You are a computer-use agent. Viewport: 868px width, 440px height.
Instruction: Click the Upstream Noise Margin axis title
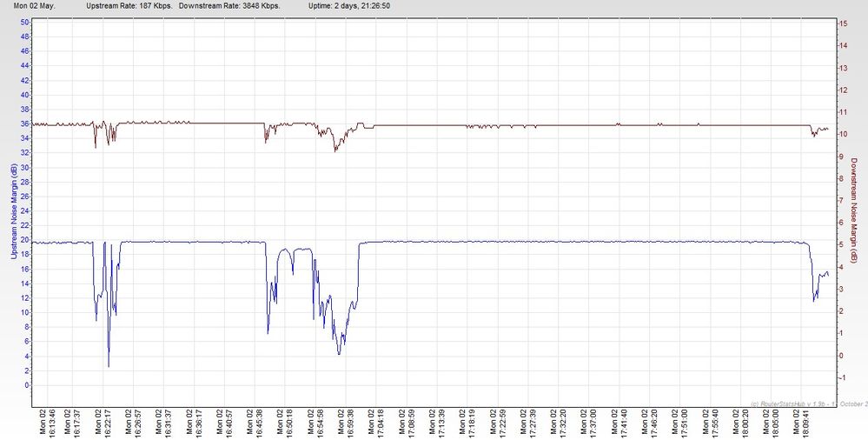pos(10,213)
